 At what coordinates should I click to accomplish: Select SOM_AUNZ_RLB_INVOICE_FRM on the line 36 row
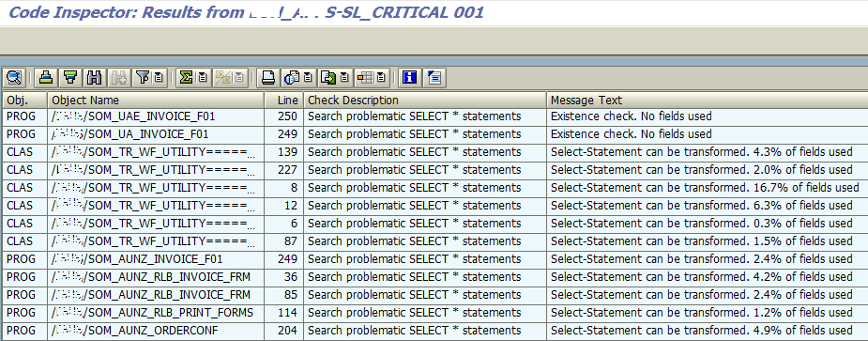tap(150, 277)
